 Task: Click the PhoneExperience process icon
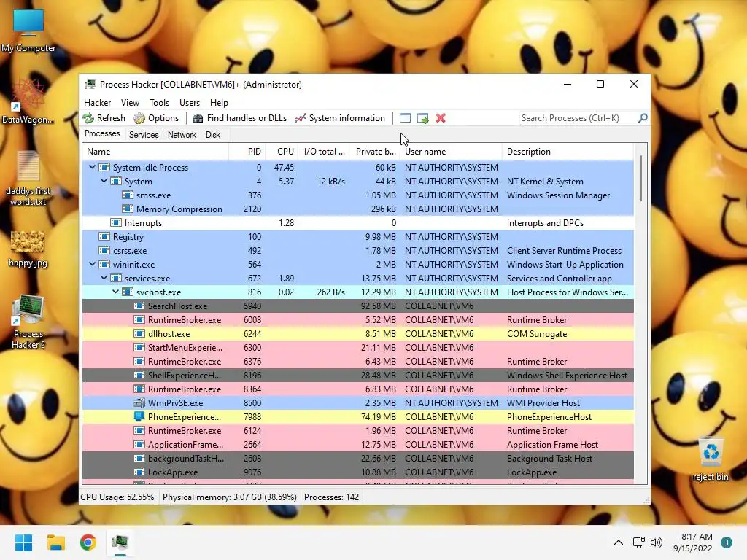point(139,416)
